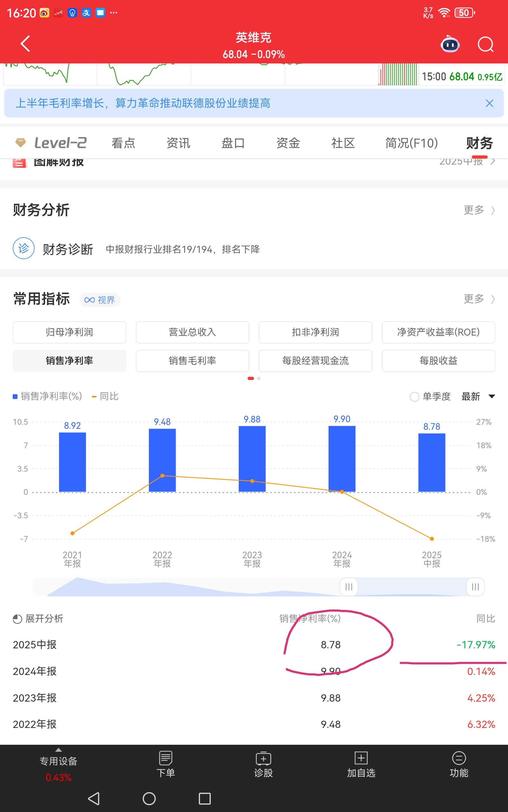Tap Android home navigation button
The image size is (508, 812).
[x=149, y=799]
